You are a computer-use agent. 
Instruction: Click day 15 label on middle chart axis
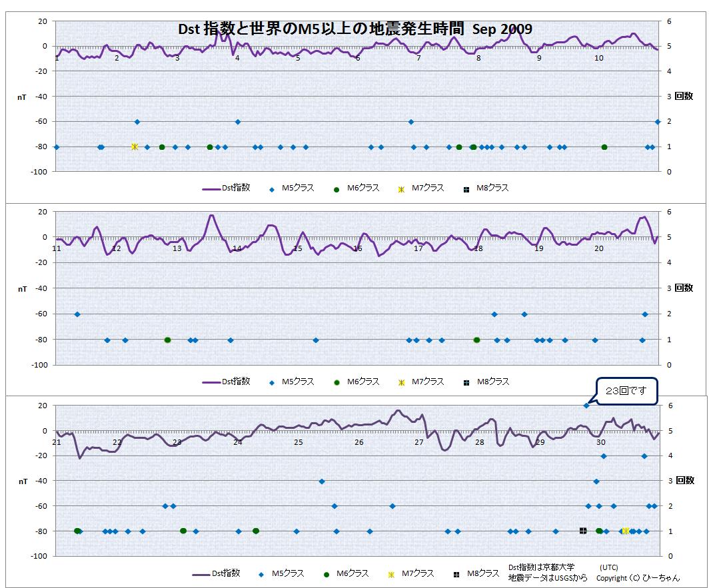(x=298, y=249)
